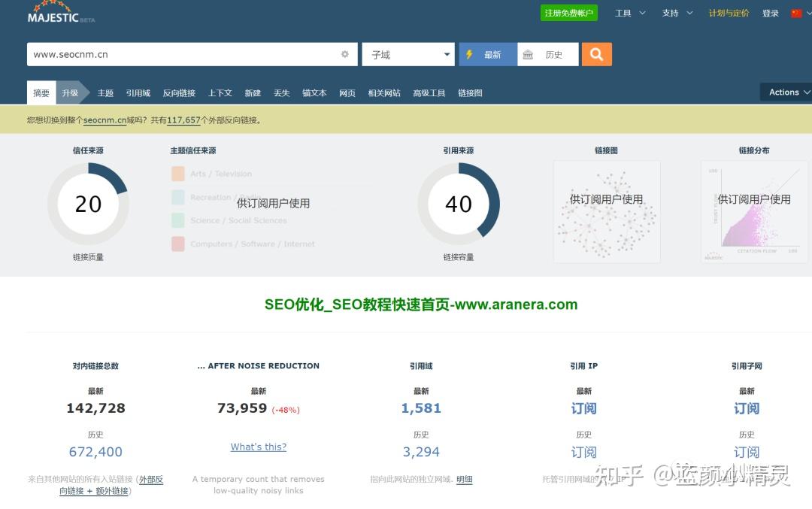This screenshot has height=509, width=812.
Task: Click the 登录 login link
Action: pyautogui.click(x=770, y=13)
